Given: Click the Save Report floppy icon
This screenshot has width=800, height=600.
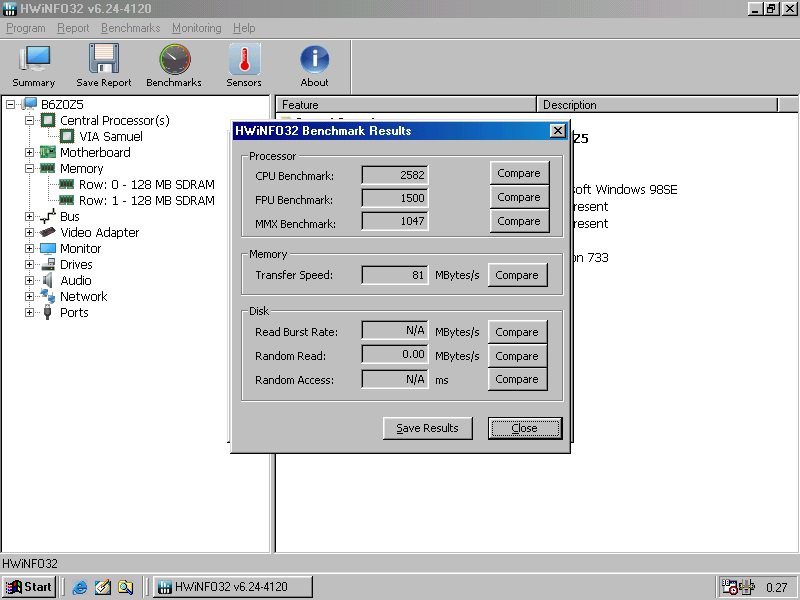Looking at the screenshot, I should 103,66.
